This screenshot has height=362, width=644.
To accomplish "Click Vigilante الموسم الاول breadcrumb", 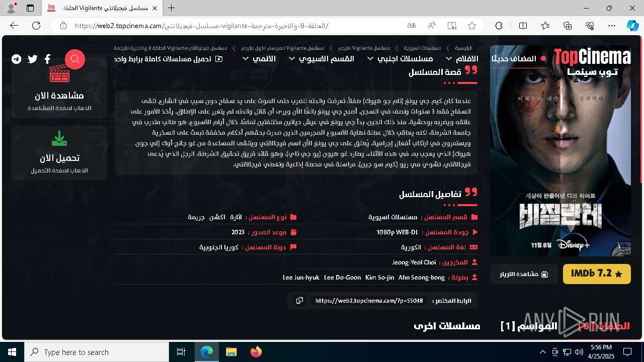I will [x=282, y=48].
